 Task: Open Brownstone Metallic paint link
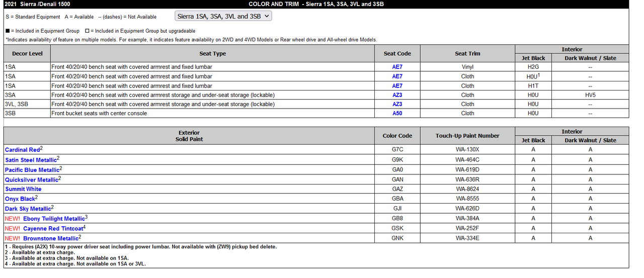click(51, 238)
